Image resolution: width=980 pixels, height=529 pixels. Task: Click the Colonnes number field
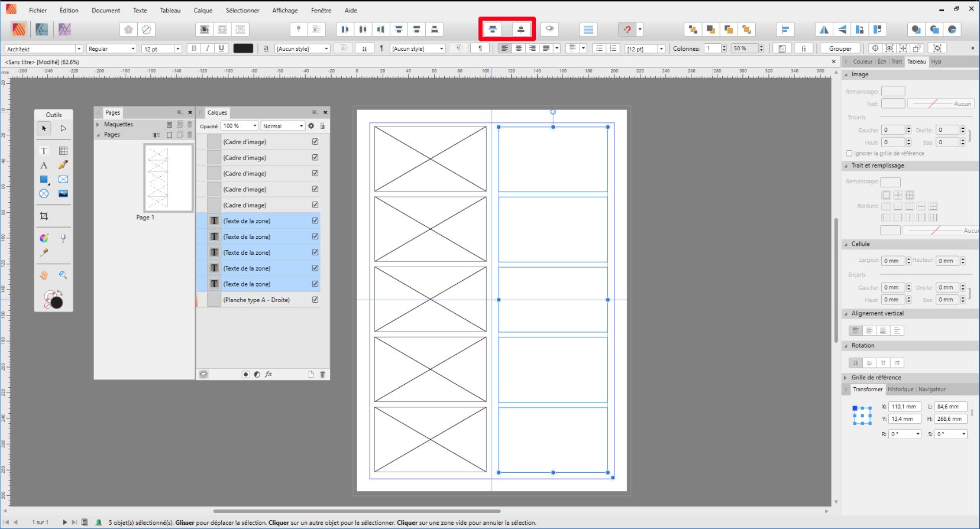coord(711,48)
